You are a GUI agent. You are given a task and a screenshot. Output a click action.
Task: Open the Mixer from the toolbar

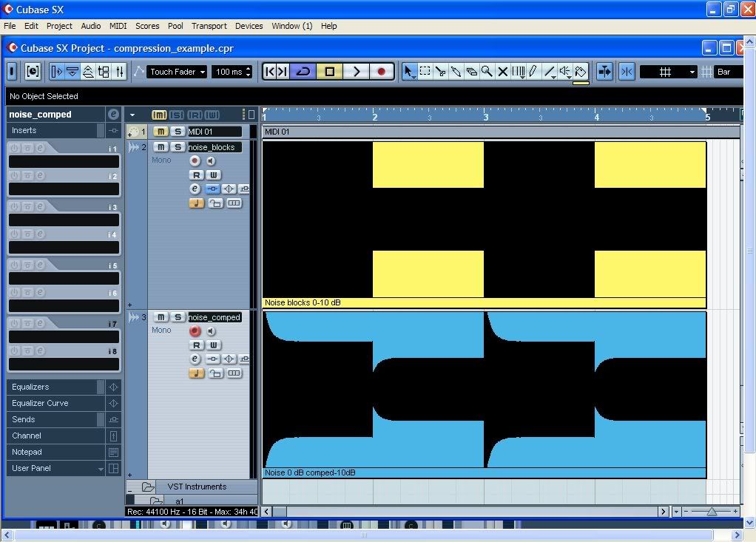[x=120, y=72]
